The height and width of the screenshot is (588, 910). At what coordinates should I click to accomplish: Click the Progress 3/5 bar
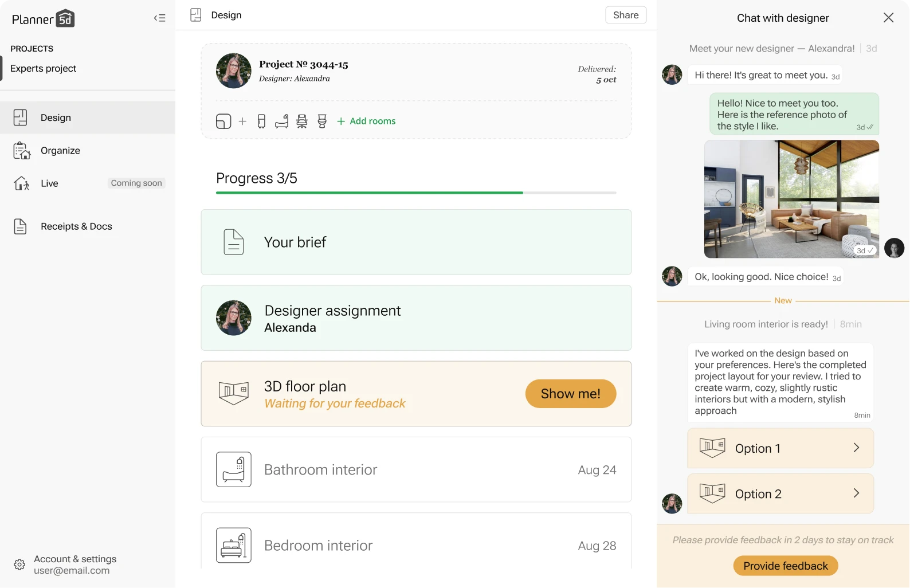[416, 193]
